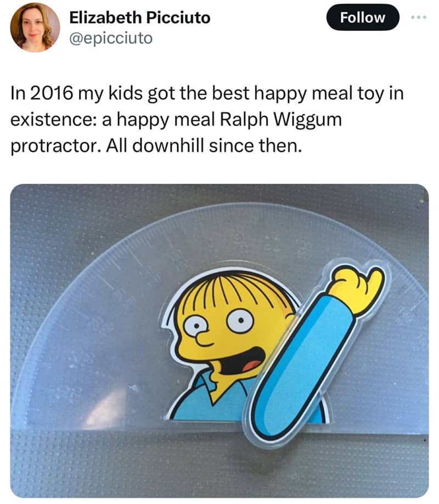Click the phrase "All downhill since then"
This screenshot has width=439, height=504.
pyautogui.click(x=204, y=145)
